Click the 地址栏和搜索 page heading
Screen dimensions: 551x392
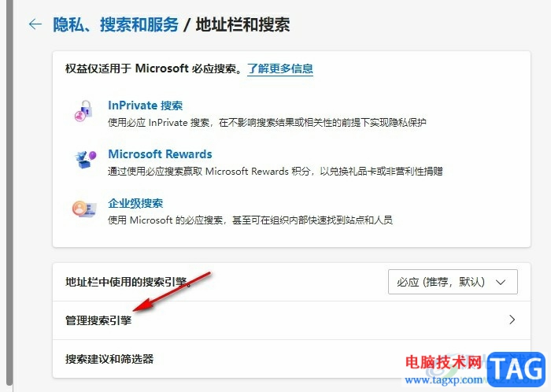click(242, 24)
